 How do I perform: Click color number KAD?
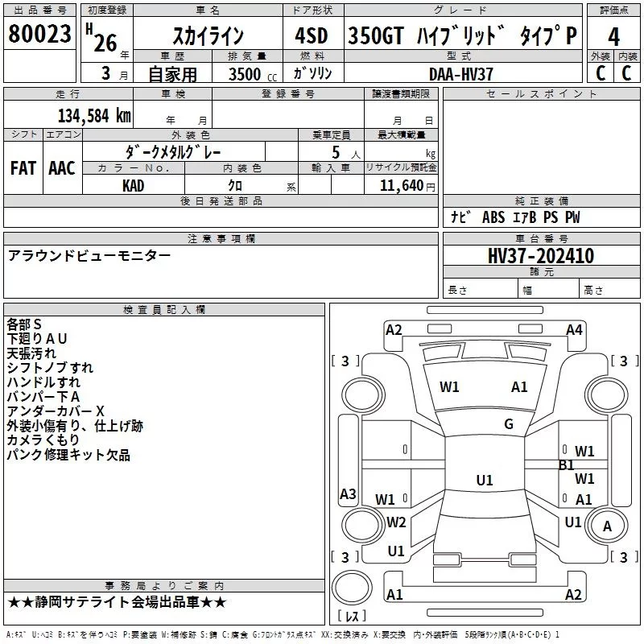point(133,186)
